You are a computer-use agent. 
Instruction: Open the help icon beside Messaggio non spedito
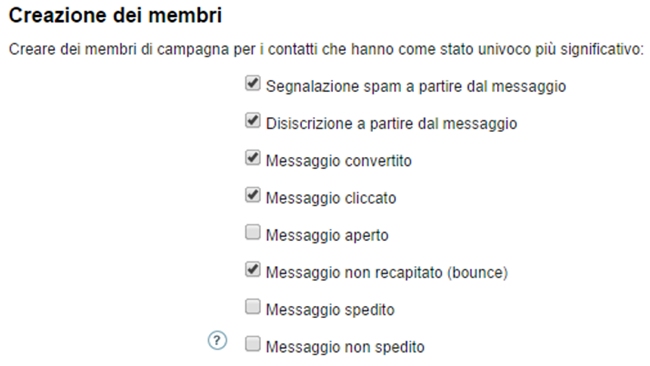(217, 341)
